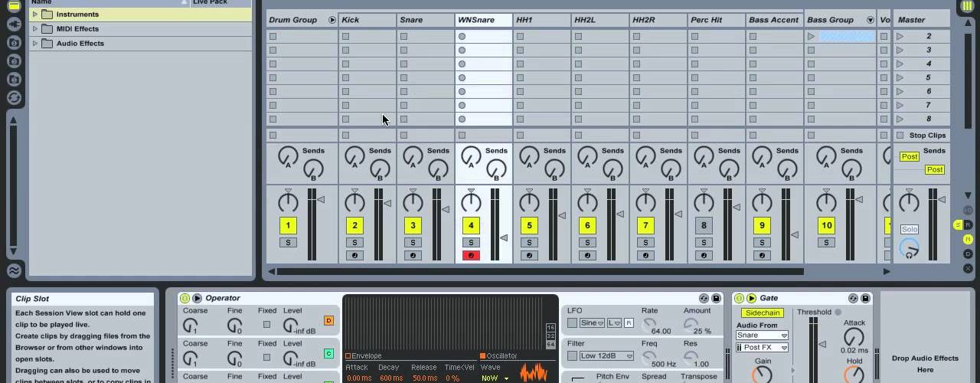Show the Mixer section M button
The image size is (980, 383).
click(968, 239)
